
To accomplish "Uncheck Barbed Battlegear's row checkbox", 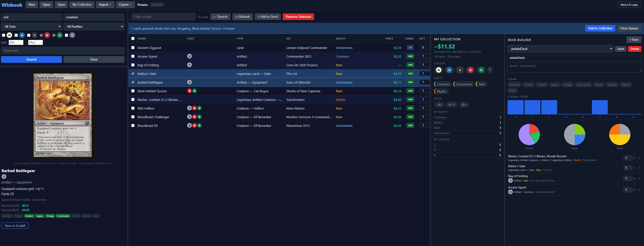I will [133, 82].
